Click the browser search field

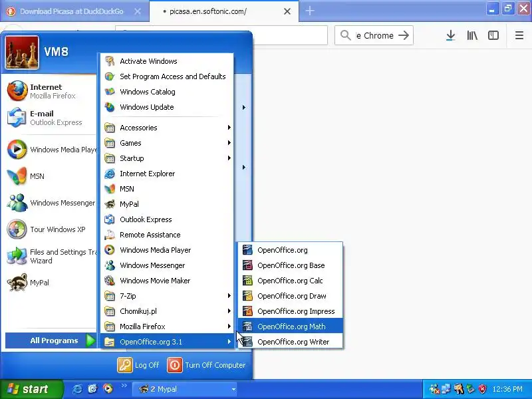(x=374, y=35)
